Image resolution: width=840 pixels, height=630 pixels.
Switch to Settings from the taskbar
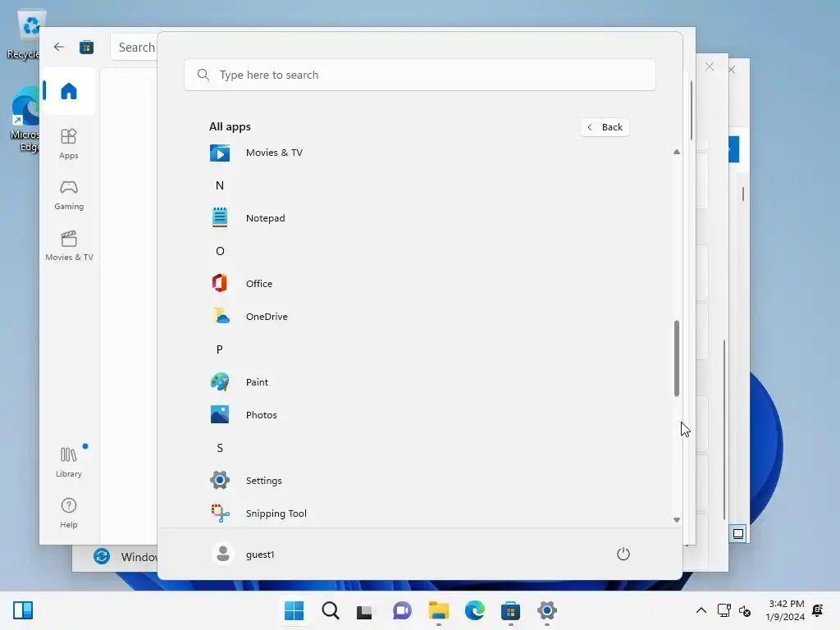(546, 610)
